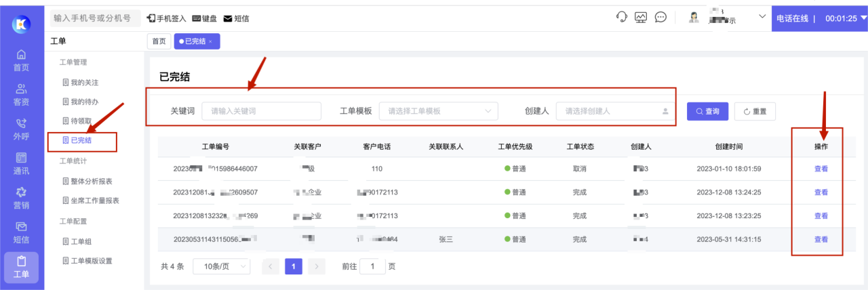
Task: Open 工单模版设置 configuration
Action: click(87, 261)
